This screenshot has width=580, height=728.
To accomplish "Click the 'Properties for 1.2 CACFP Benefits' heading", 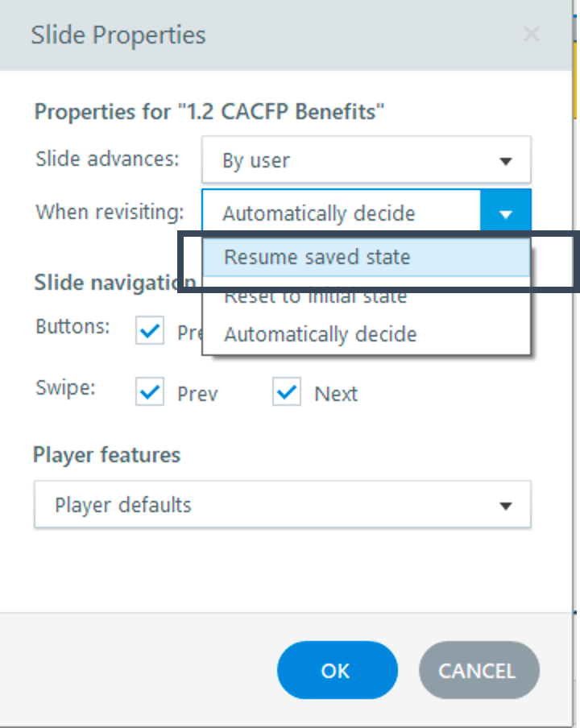I will coord(209,111).
